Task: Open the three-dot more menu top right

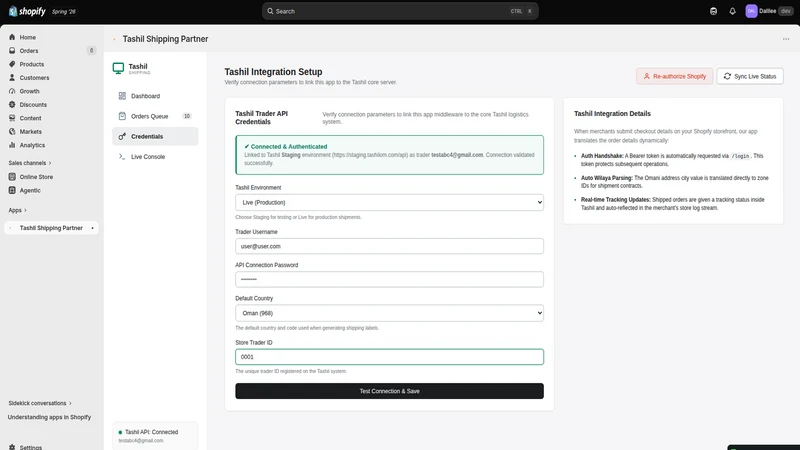Action: pos(786,39)
